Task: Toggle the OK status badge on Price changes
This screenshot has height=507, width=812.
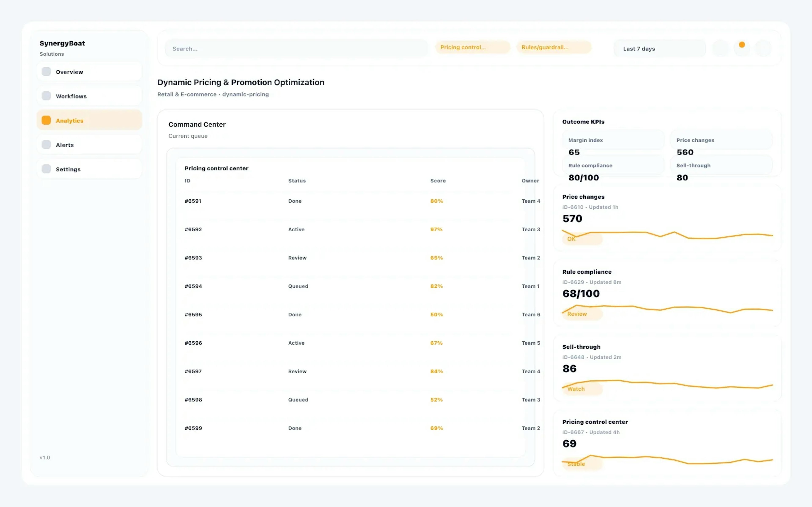Action: click(582, 239)
